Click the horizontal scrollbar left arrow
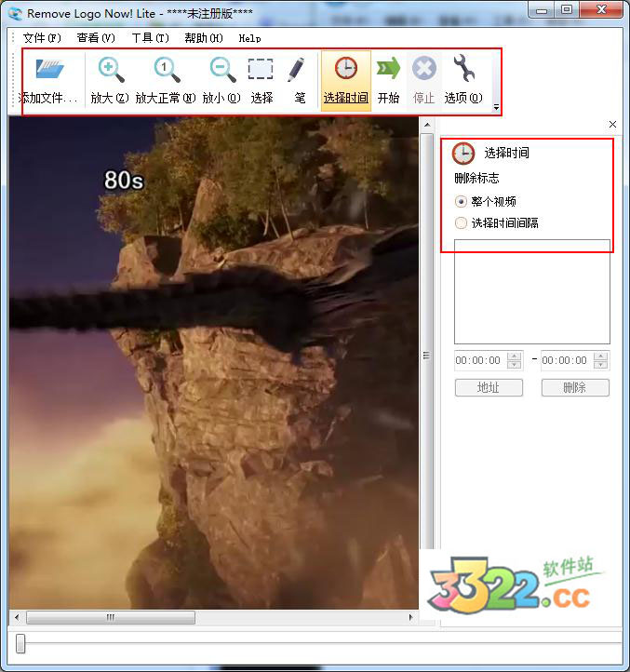The image size is (630, 672). [x=17, y=618]
